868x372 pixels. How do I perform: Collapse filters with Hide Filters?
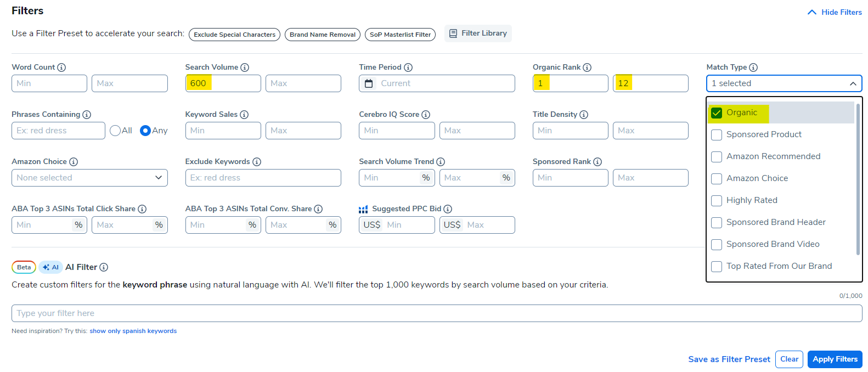pyautogui.click(x=835, y=12)
